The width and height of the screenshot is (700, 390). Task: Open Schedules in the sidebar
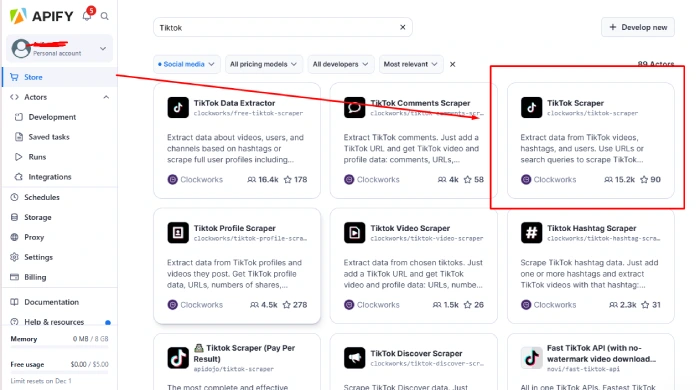(x=42, y=197)
